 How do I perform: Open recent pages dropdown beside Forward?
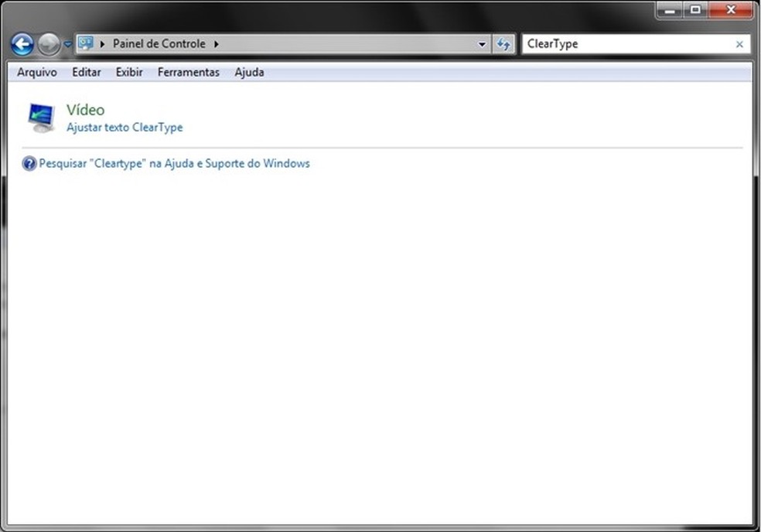click(67, 45)
